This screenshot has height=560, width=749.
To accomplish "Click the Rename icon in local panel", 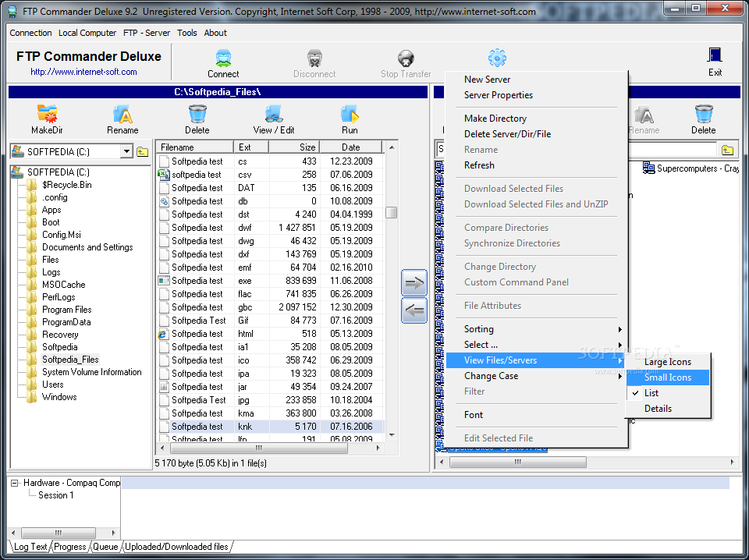I will (x=122, y=115).
